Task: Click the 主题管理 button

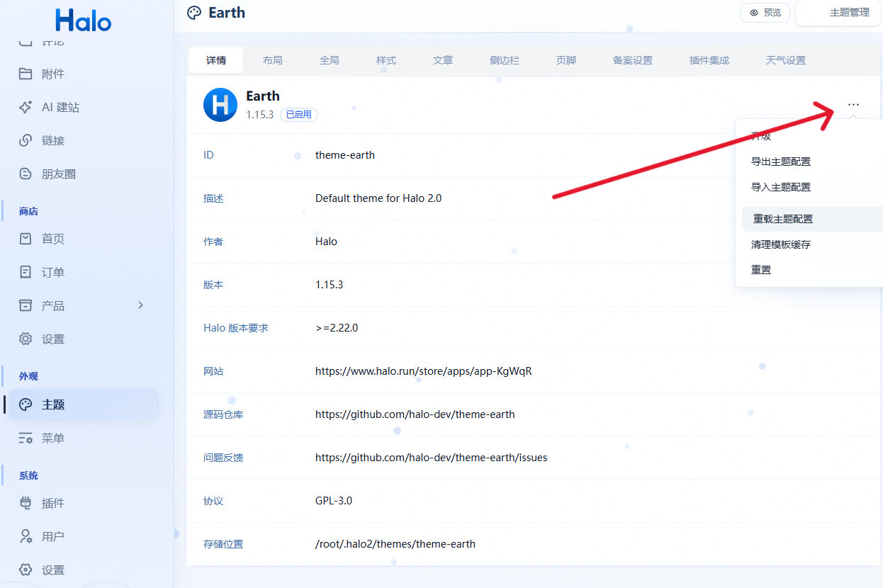Action: click(840, 13)
